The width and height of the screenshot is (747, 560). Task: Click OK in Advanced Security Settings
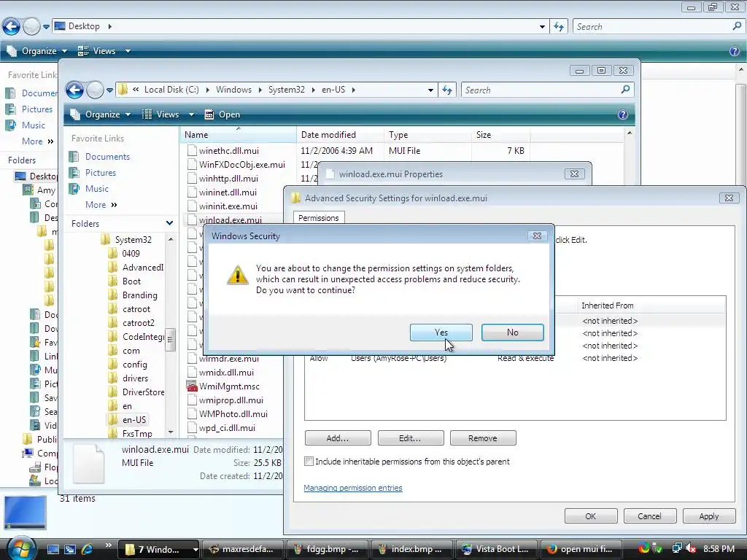coord(591,516)
